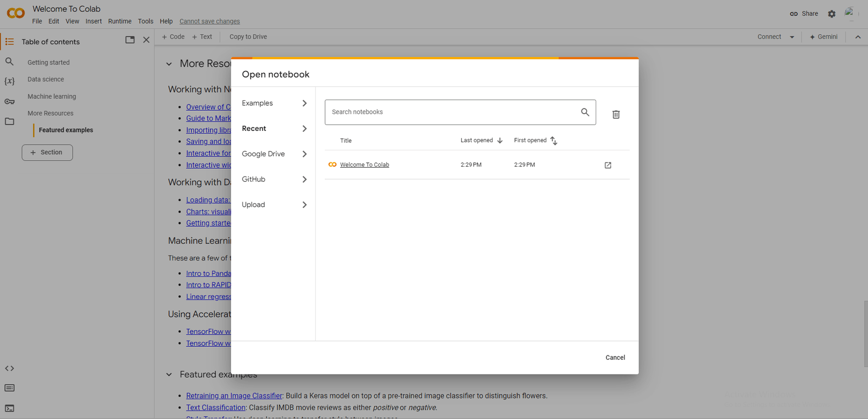Click the Cancel button
The width and height of the screenshot is (868, 419).
pyautogui.click(x=615, y=358)
